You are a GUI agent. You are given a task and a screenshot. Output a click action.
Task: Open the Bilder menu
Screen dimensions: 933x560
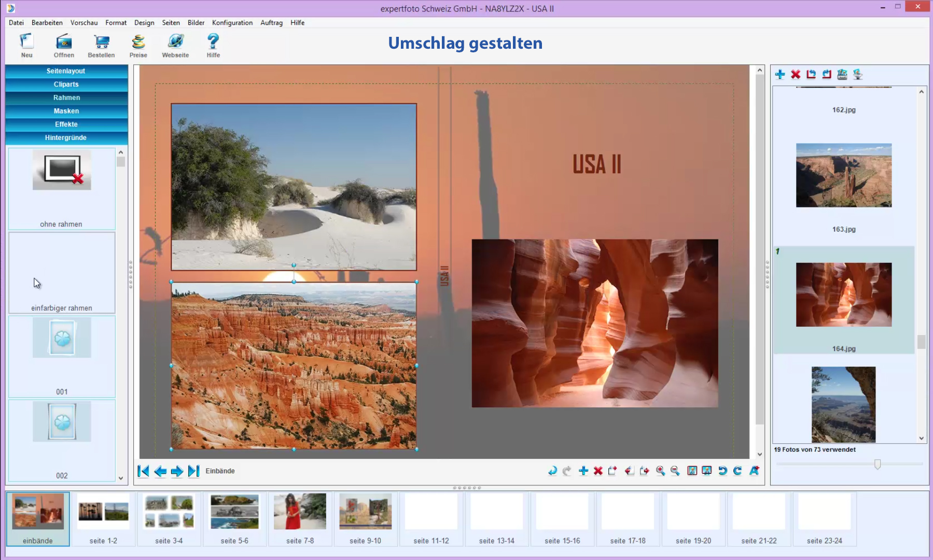196,22
